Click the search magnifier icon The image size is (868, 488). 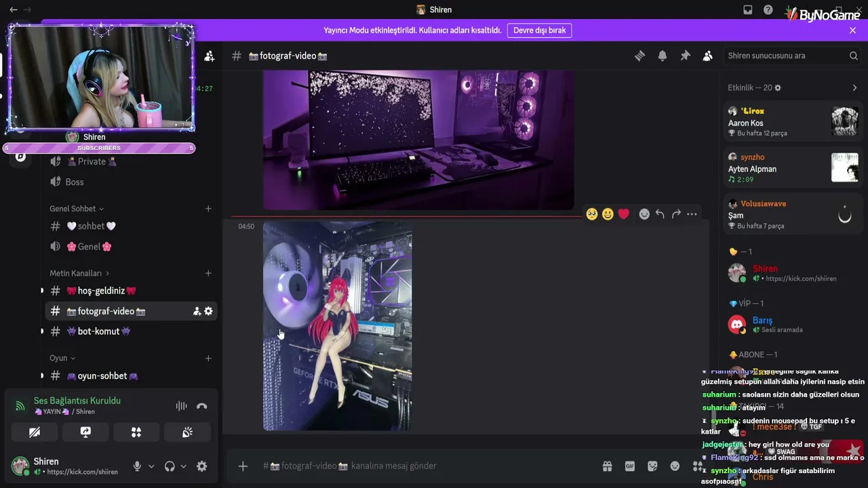pyautogui.click(x=854, y=56)
